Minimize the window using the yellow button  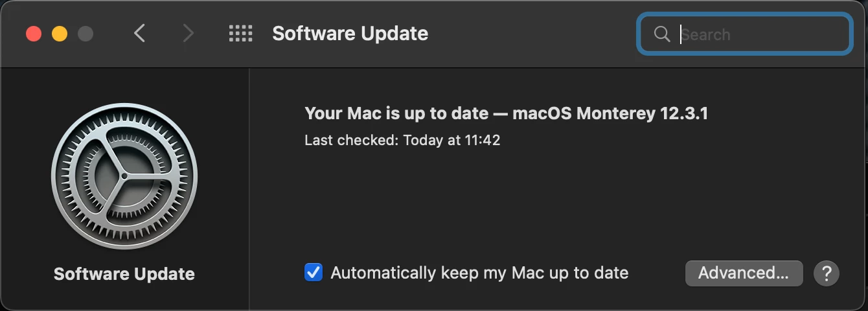click(x=60, y=34)
